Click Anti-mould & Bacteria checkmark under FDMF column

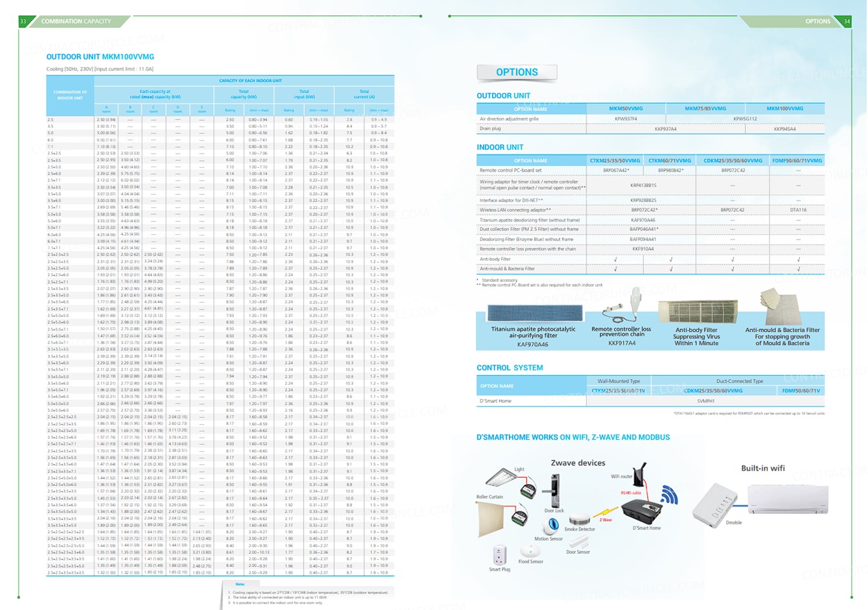pos(798,269)
